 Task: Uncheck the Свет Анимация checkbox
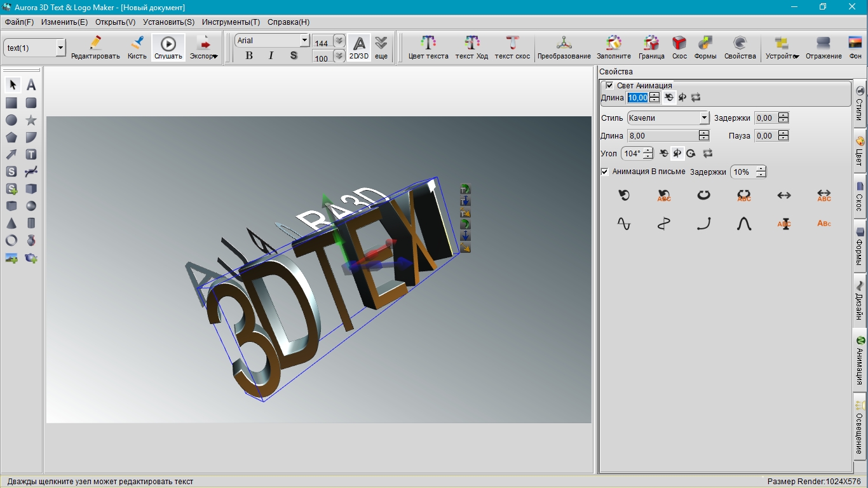pos(609,85)
